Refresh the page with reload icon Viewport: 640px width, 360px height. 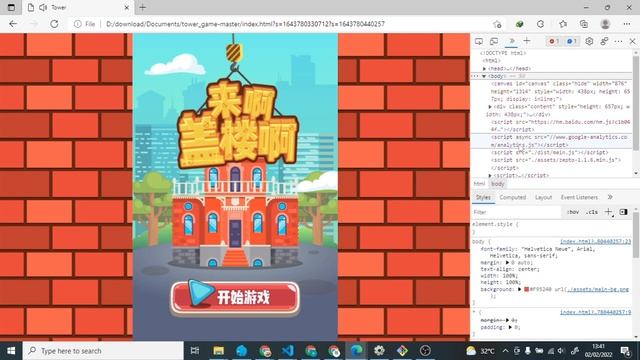pyautogui.click(x=54, y=24)
